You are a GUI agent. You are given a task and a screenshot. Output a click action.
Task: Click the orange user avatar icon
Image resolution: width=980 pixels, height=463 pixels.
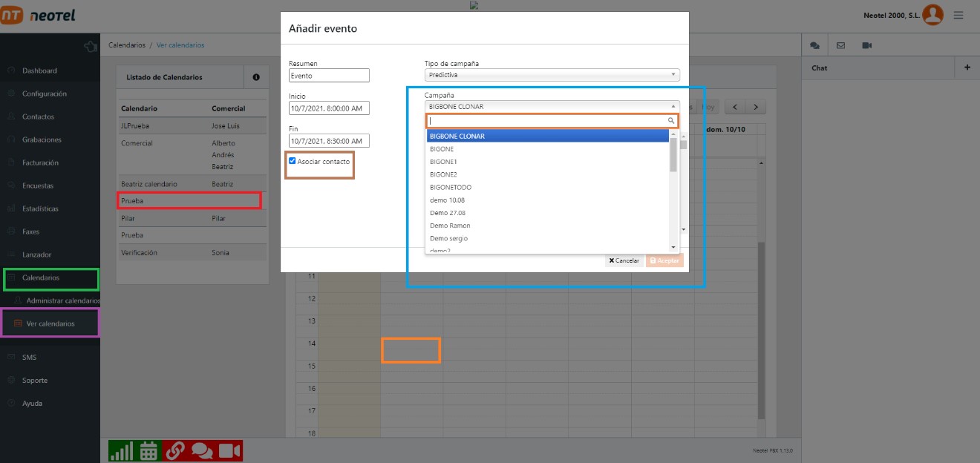[932, 15]
